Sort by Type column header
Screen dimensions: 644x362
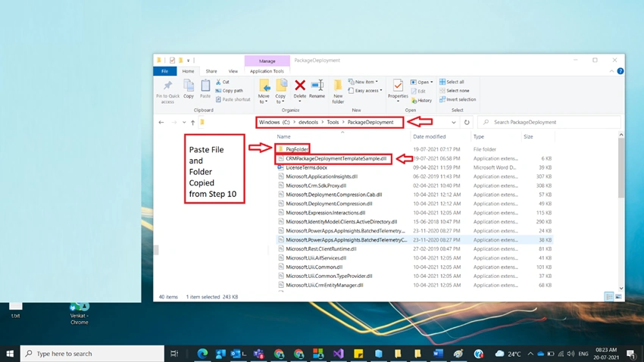point(479,136)
